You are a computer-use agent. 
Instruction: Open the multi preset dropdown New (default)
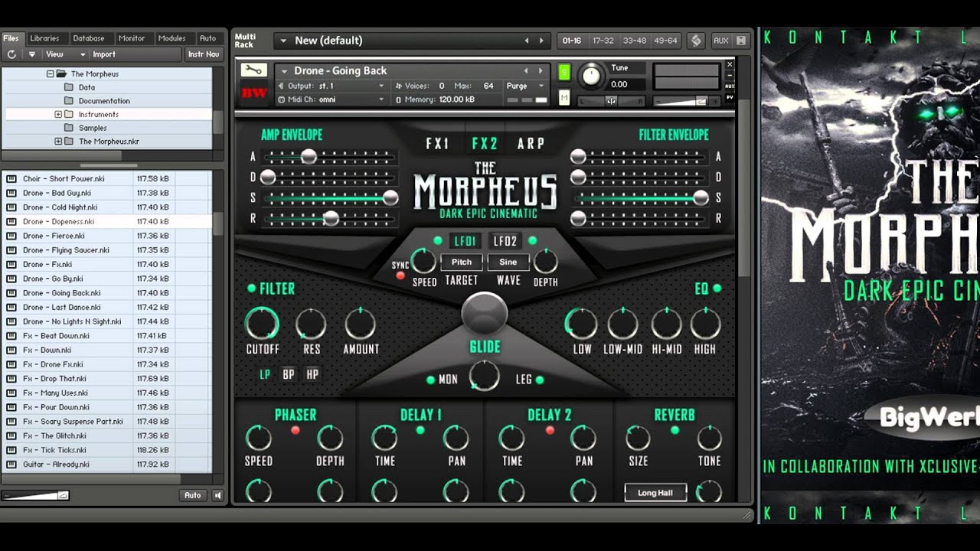283,41
